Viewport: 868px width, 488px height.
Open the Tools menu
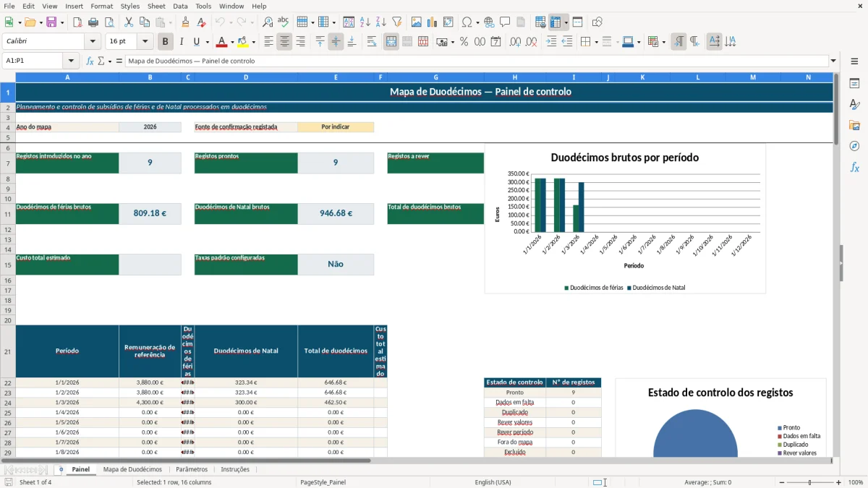[203, 6]
